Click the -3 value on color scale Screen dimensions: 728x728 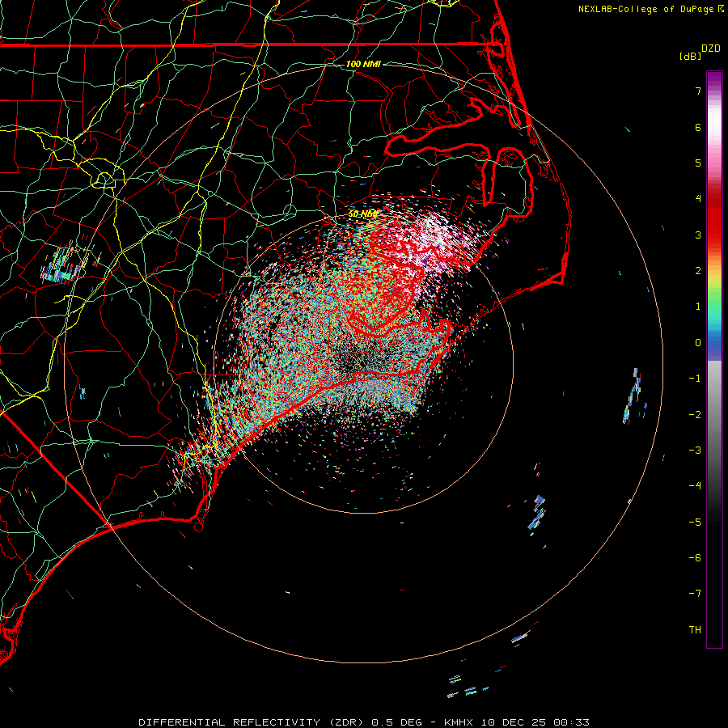click(x=695, y=451)
